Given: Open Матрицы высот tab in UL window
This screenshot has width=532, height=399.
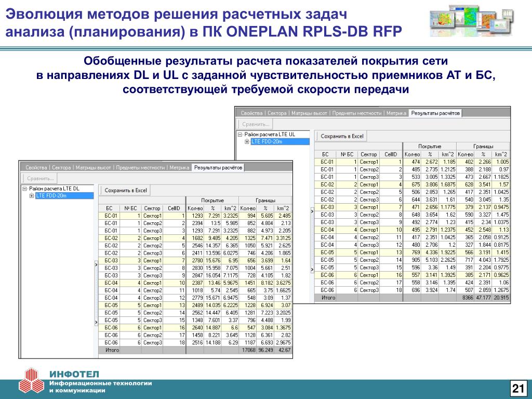Looking at the screenshot, I should tap(310, 113).
